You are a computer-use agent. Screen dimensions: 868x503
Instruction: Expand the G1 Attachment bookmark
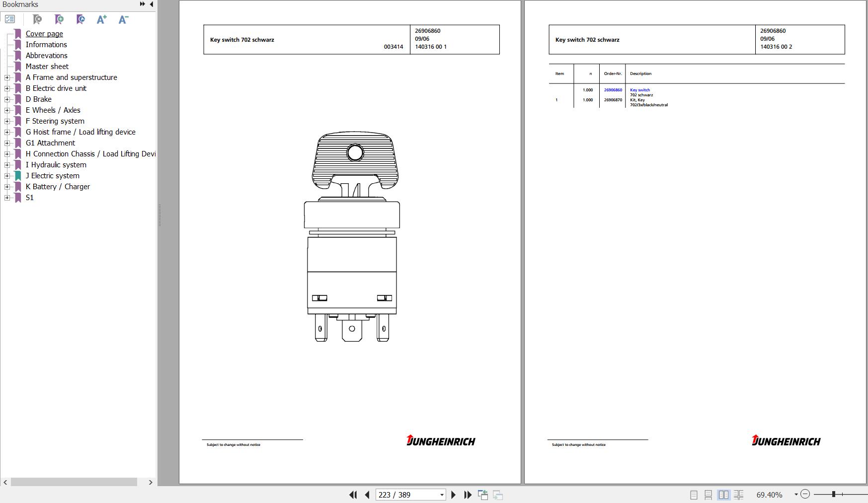7,143
